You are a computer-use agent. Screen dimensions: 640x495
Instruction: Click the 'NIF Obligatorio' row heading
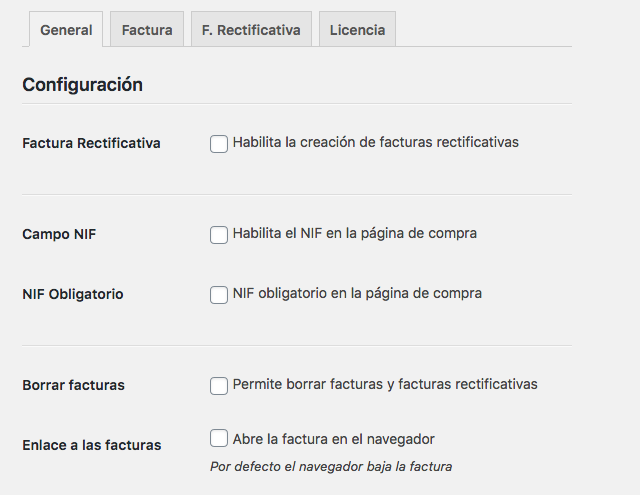tap(73, 294)
